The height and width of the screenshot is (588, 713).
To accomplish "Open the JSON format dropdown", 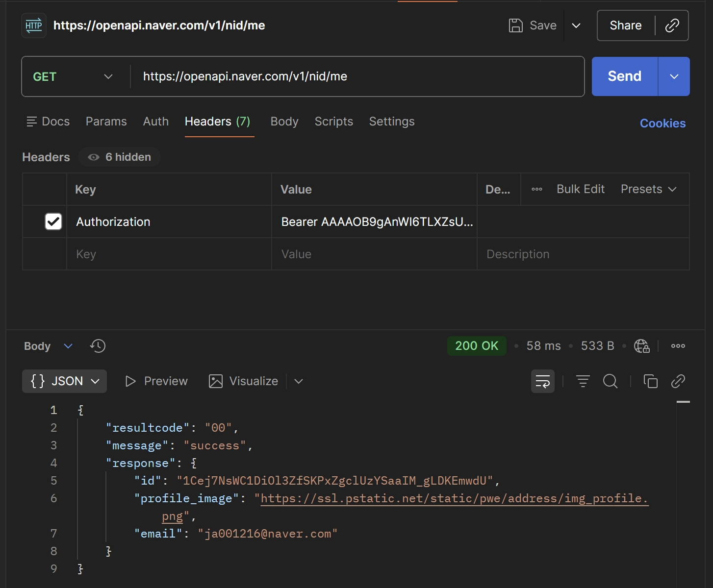I will [65, 381].
